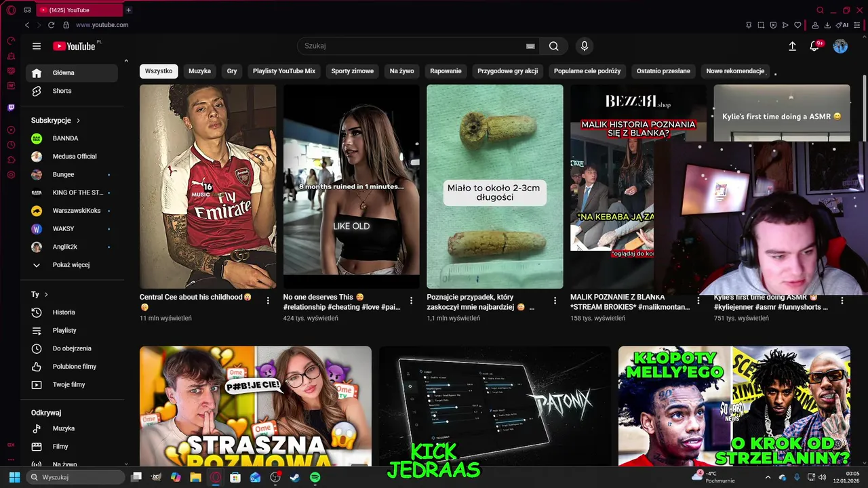Open the Central Cee childhood short thumbnail
Viewport: 868px width, 488px height.
pos(208,186)
